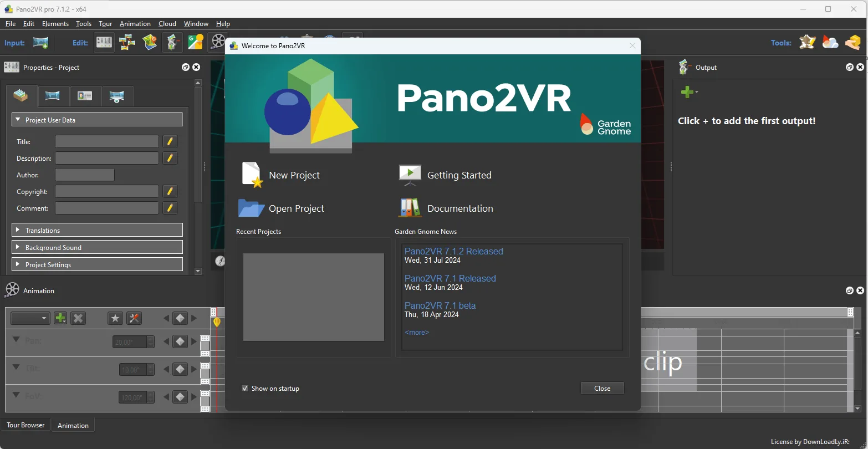Click Close button in welcome dialog
The height and width of the screenshot is (449, 868).
603,388
